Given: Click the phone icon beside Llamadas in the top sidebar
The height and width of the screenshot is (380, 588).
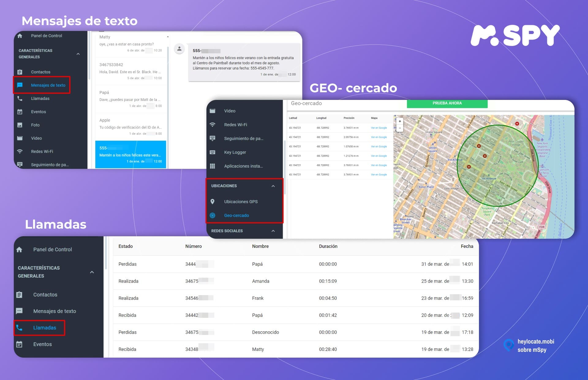Looking at the screenshot, I should coord(20,98).
